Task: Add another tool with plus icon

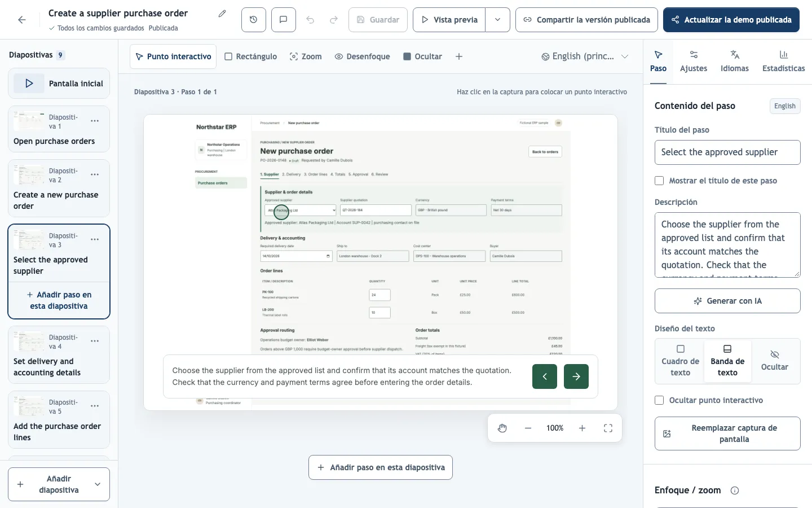Action: point(459,56)
